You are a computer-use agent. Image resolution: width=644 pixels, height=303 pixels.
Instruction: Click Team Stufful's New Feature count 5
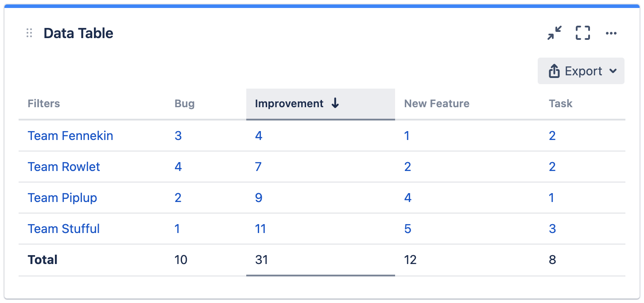click(407, 229)
